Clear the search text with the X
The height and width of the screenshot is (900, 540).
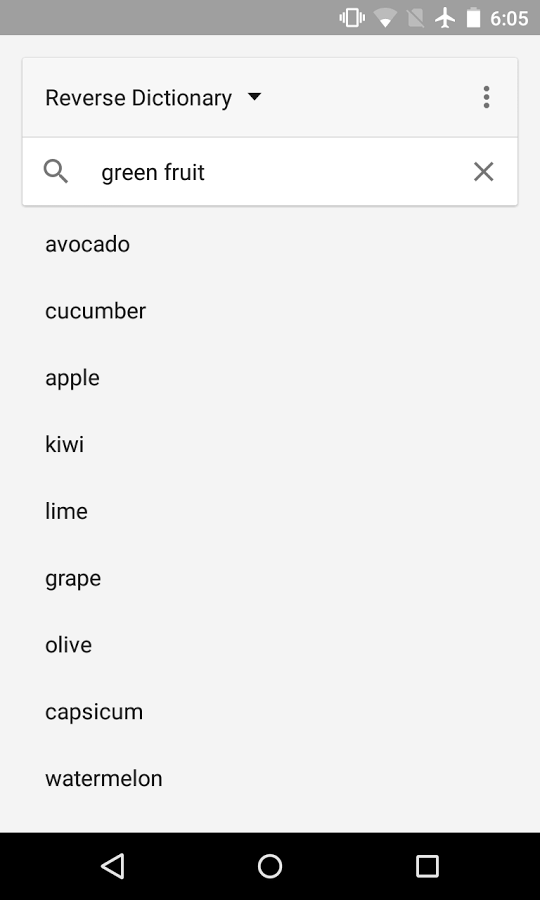(x=483, y=172)
